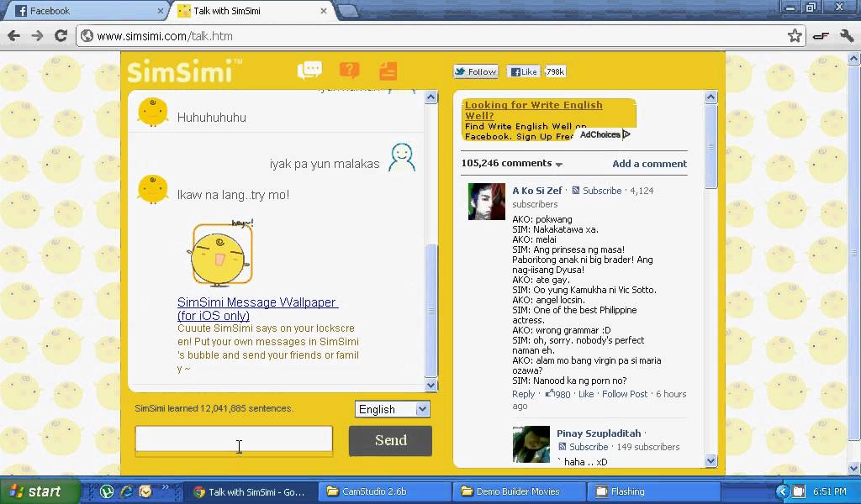This screenshot has width=861, height=504.
Task: Close the Talk with SimSimi tab
Action: click(x=324, y=11)
